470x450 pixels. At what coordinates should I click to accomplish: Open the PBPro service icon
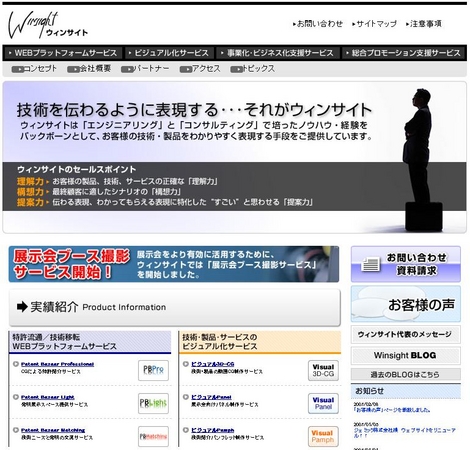point(153,370)
